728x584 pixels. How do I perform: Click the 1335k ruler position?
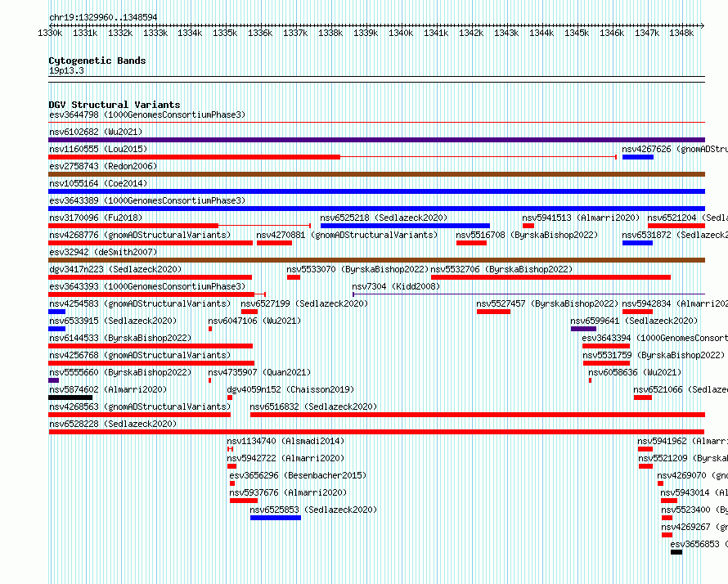225,33
